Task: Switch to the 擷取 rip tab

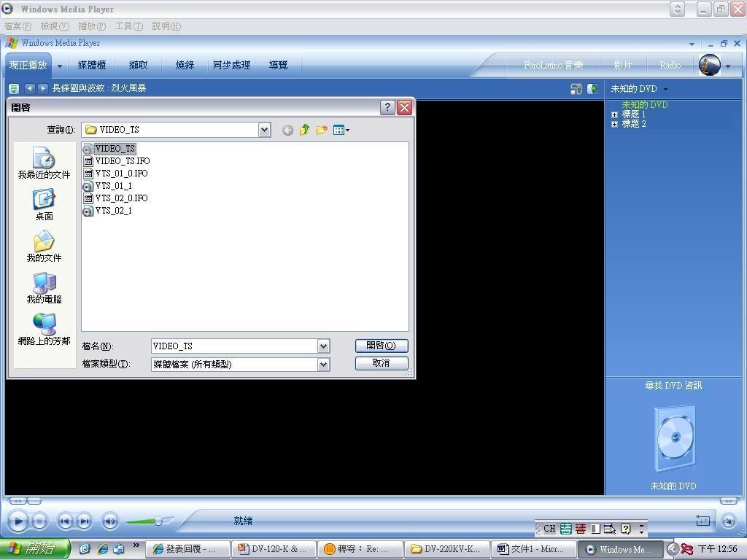Action: (138, 65)
